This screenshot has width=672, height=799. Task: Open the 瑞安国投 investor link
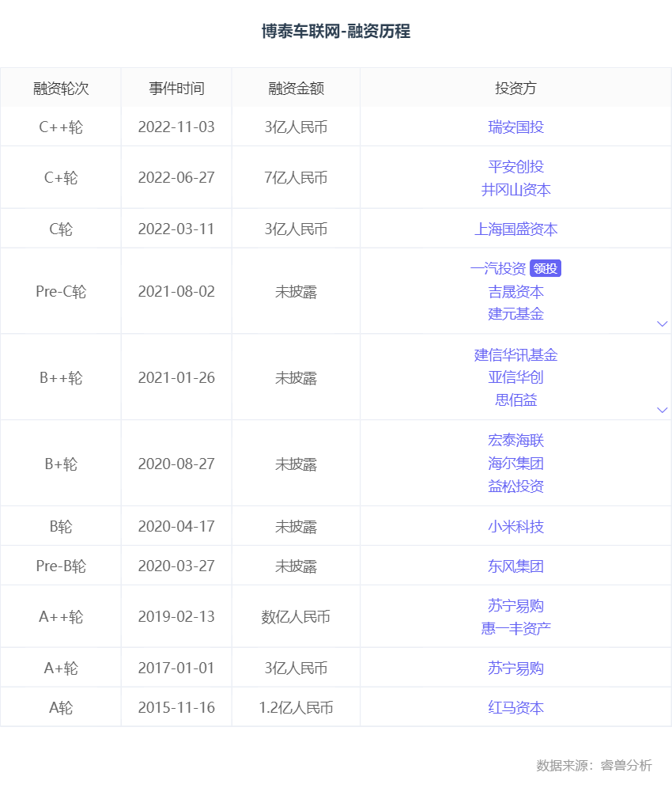tap(515, 127)
